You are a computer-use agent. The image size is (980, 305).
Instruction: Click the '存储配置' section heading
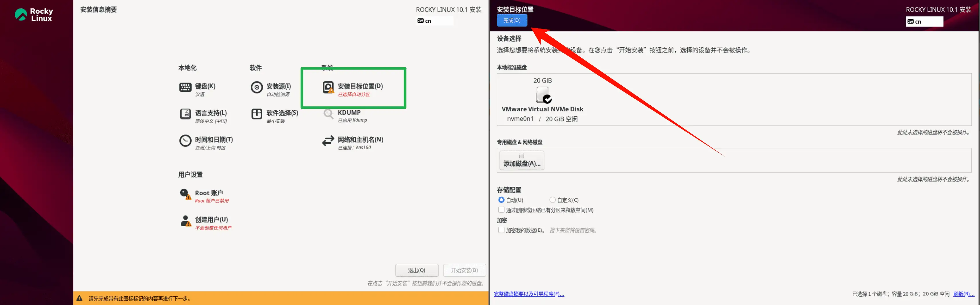click(509, 190)
